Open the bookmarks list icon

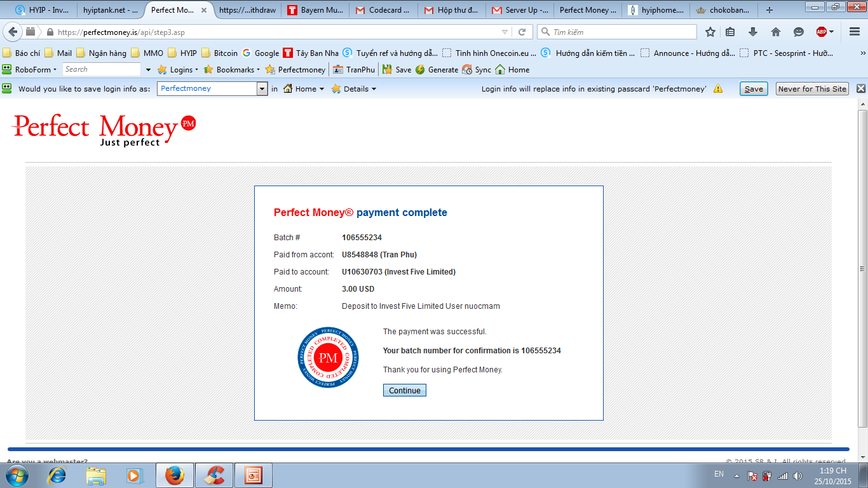(731, 32)
